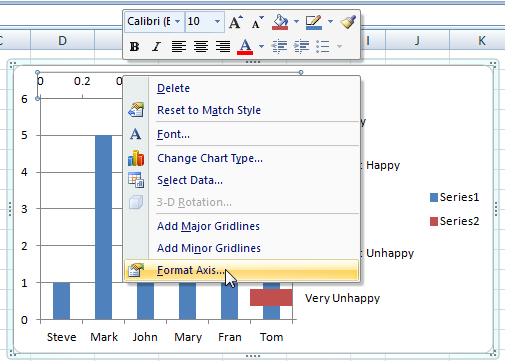Open the Calibri font name dropdown
This screenshot has height=361, width=505.
point(178,22)
